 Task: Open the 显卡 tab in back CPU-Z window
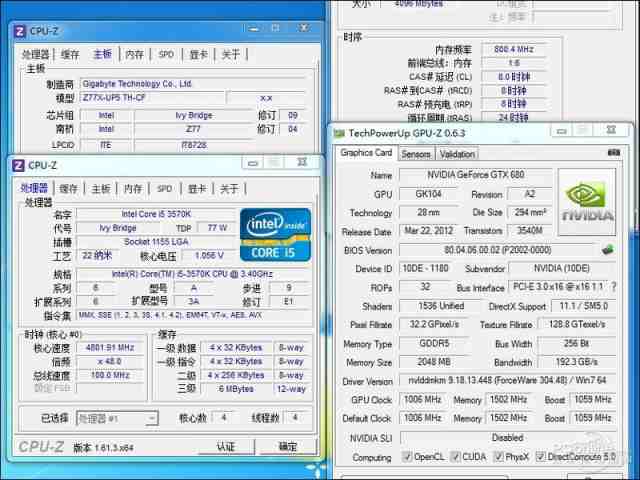point(199,54)
